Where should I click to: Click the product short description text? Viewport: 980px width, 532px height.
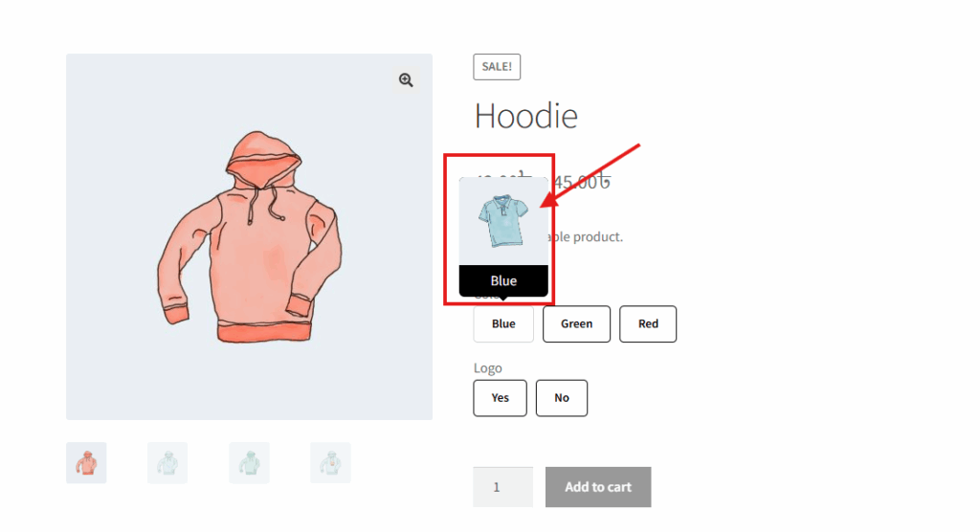point(585,237)
